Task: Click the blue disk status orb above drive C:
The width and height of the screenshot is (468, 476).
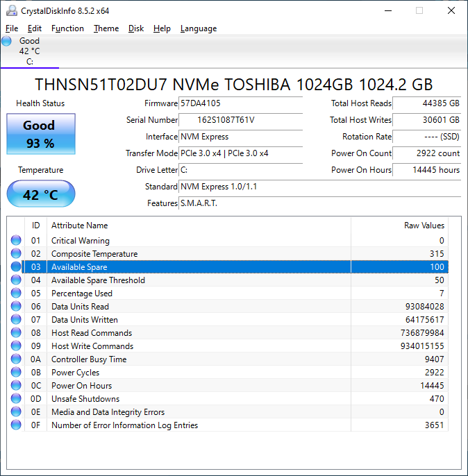Action: click(x=7, y=41)
